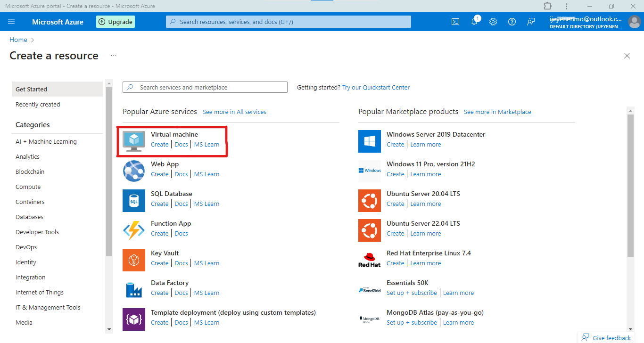Open the browser three-dot menu
Screen dimensions: 644x343
click(x=566, y=6)
